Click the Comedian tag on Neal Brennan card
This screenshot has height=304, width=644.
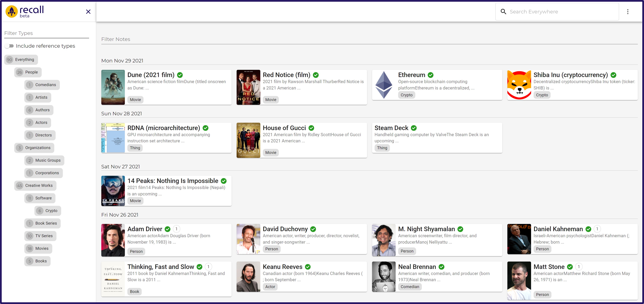pos(410,287)
